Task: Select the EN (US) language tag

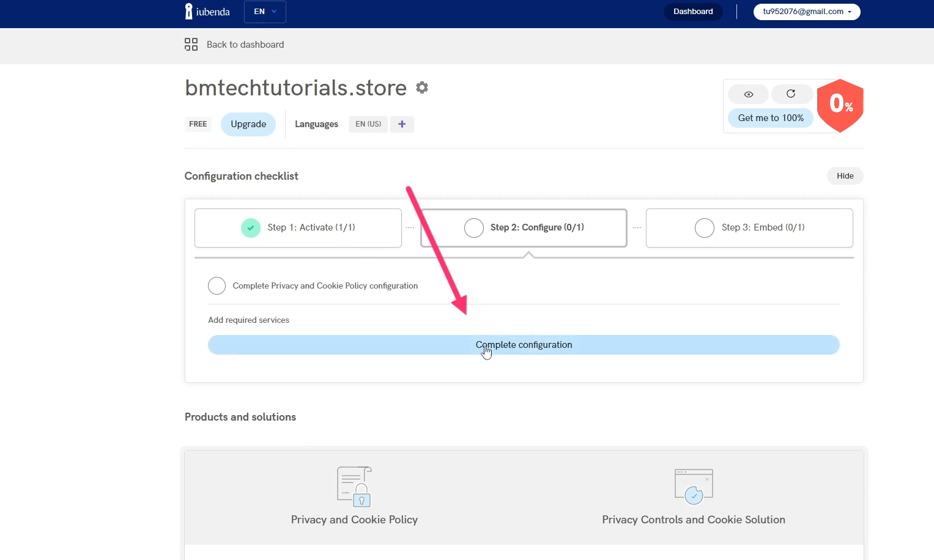Action: click(x=368, y=124)
